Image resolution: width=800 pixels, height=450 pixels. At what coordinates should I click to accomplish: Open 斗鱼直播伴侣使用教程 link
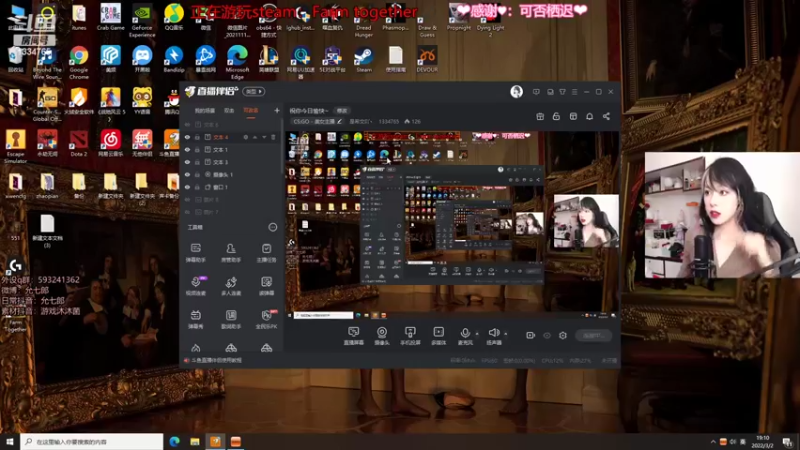point(216,360)
